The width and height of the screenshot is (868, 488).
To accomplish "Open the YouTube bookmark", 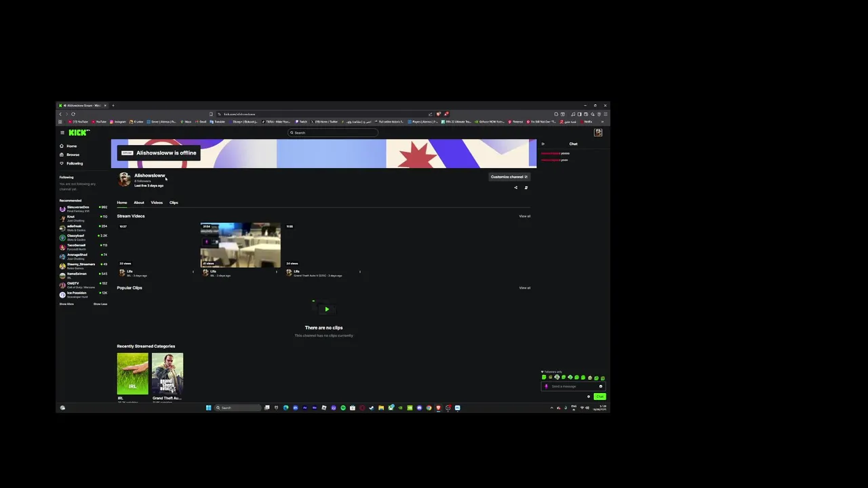I will pos(99,122).
